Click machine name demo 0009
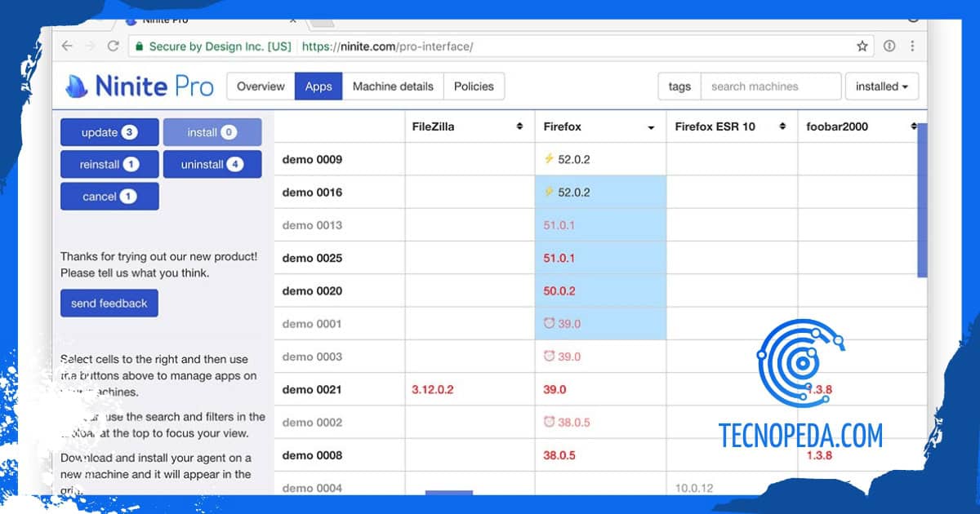Image resolution: width=980 pixels, height=514 pixels. tap(312, 159)
